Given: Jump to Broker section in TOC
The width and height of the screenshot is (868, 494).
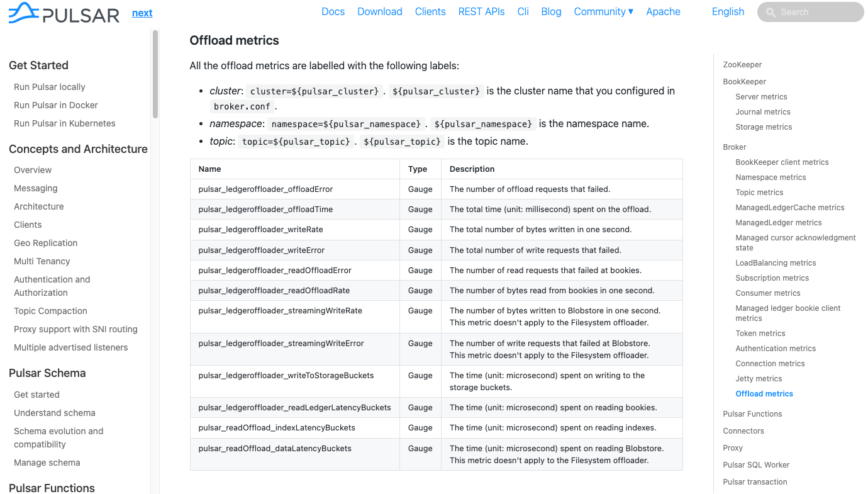Looking at the screenshot, I should click(735, 147).
